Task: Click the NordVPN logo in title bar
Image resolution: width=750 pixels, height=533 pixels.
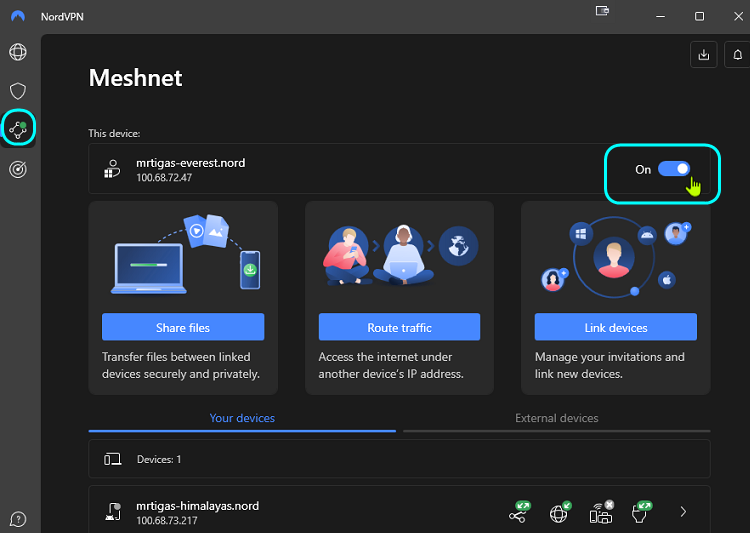Action: [x=18, y=16]
